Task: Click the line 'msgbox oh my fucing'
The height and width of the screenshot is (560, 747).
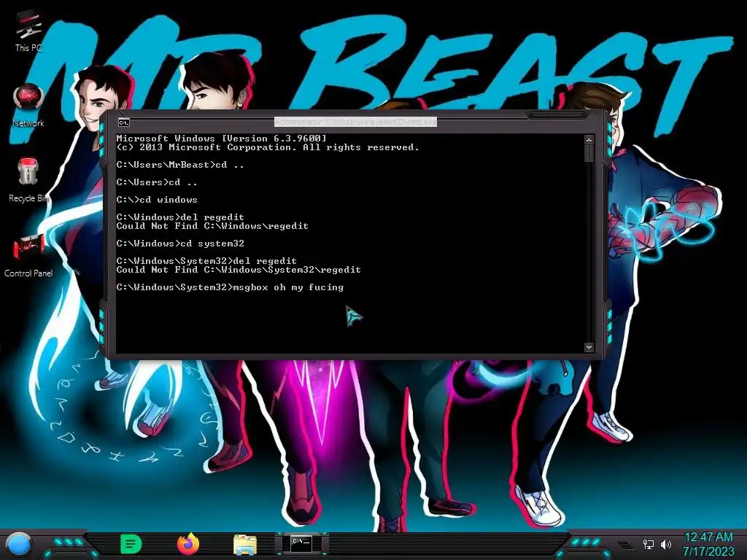Action: pos(230,287)
